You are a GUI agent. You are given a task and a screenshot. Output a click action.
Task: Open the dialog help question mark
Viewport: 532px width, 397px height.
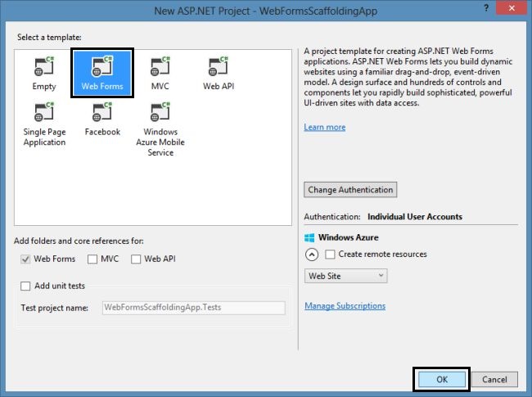coord(486,8)
